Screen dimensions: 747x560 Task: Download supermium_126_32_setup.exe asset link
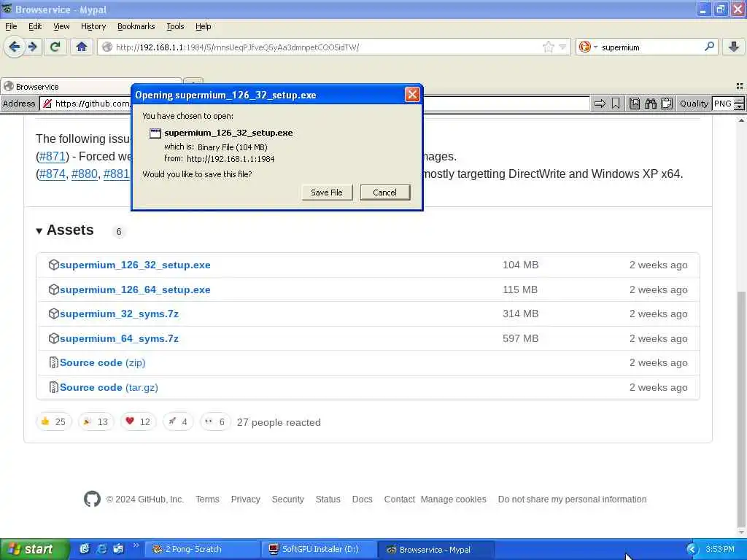(x=135, y=265)
